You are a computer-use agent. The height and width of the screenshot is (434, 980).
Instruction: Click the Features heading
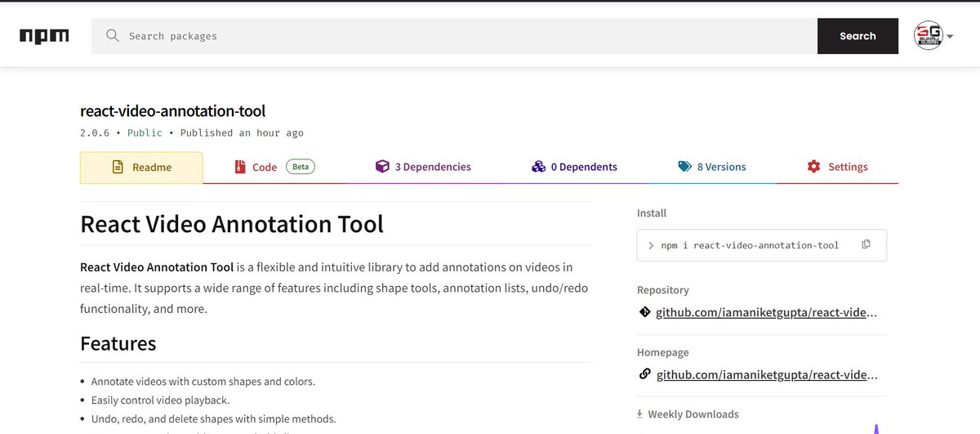point(118,343)
